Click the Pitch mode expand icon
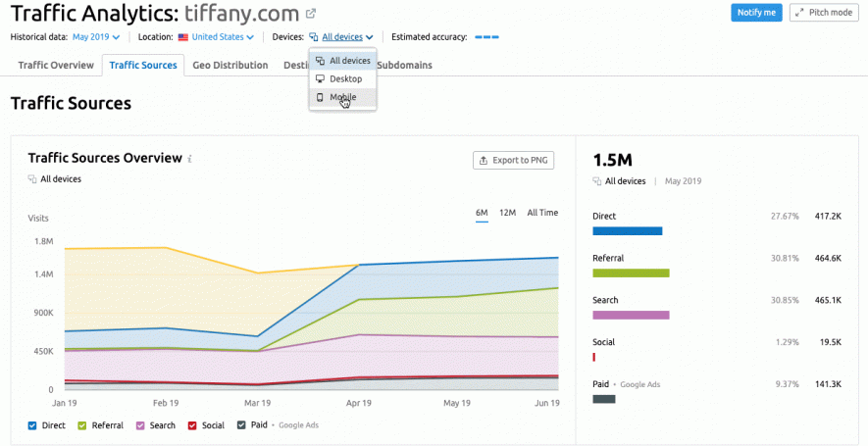868x446 pixels. pyautogui.click(x=800, y=13)
